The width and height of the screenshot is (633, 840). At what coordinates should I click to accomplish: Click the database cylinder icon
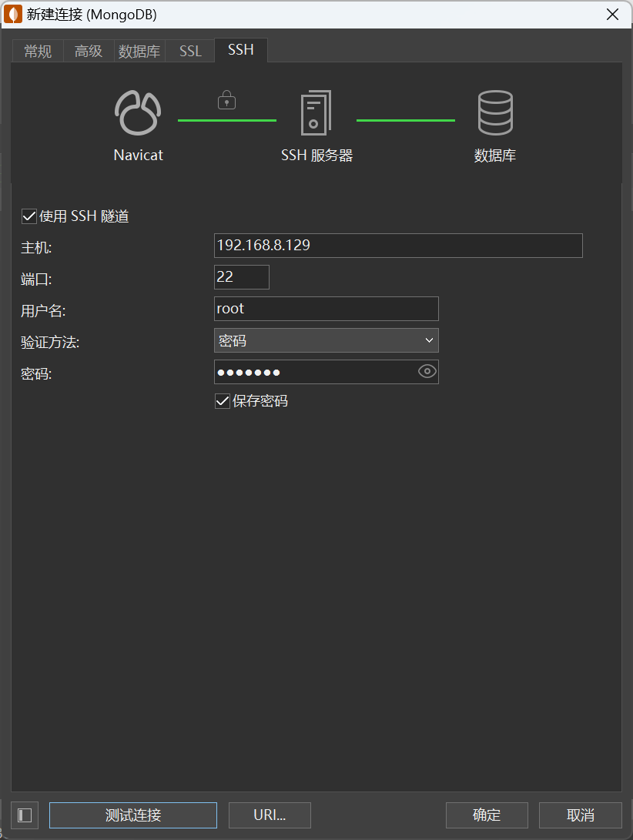495,112
